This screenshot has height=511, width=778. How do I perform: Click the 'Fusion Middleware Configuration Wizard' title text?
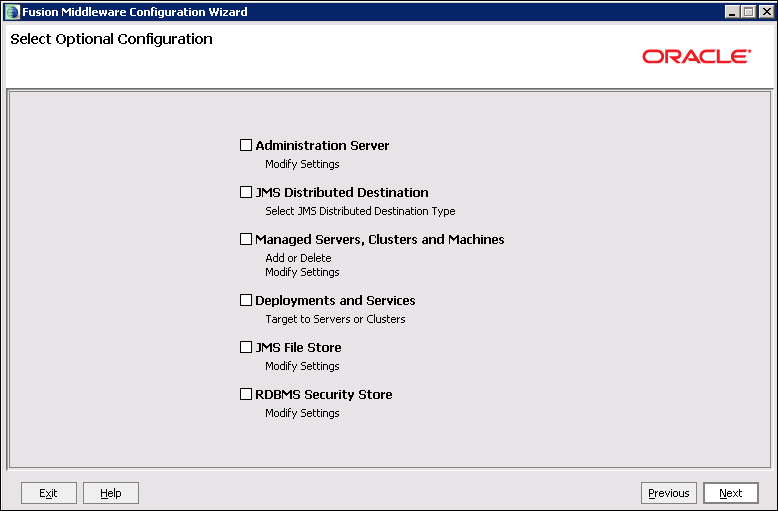(134, 12)
